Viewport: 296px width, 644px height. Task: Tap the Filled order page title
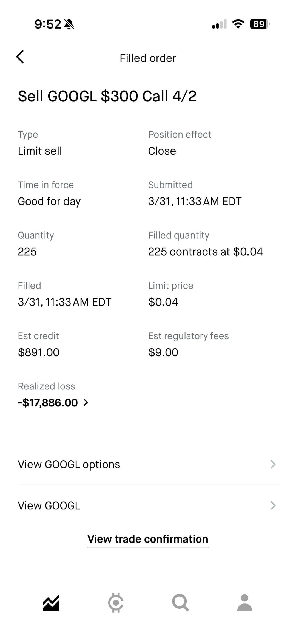click(x=148, y=58)
